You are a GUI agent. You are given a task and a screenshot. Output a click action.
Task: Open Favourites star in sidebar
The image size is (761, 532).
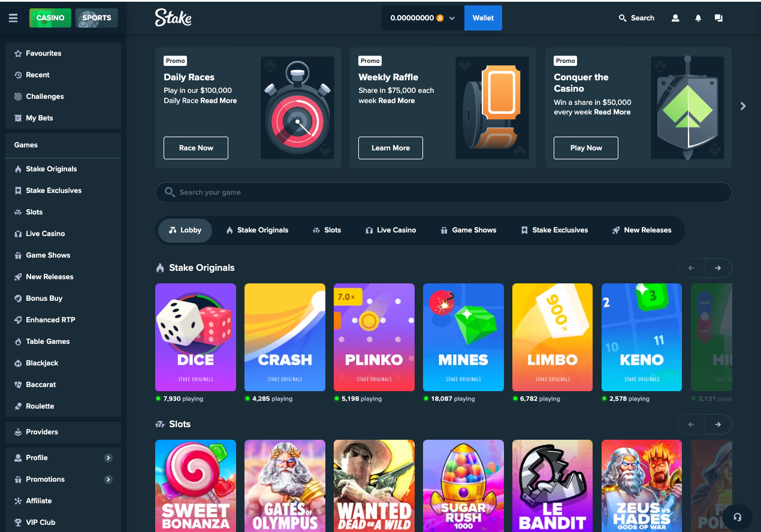(x=18, y=53)
